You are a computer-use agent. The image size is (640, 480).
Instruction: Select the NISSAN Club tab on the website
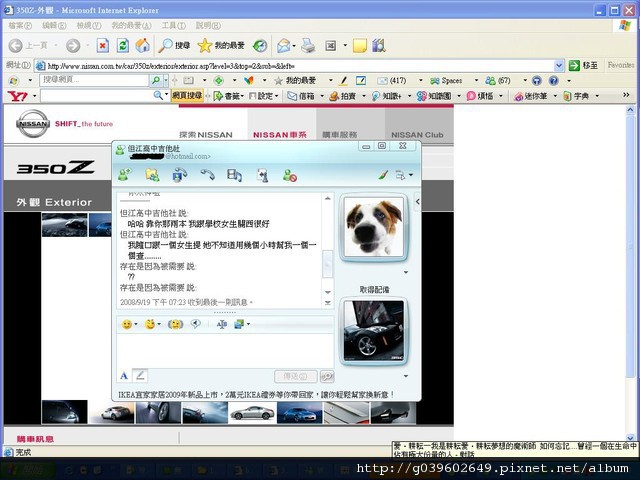coord(417,134)
